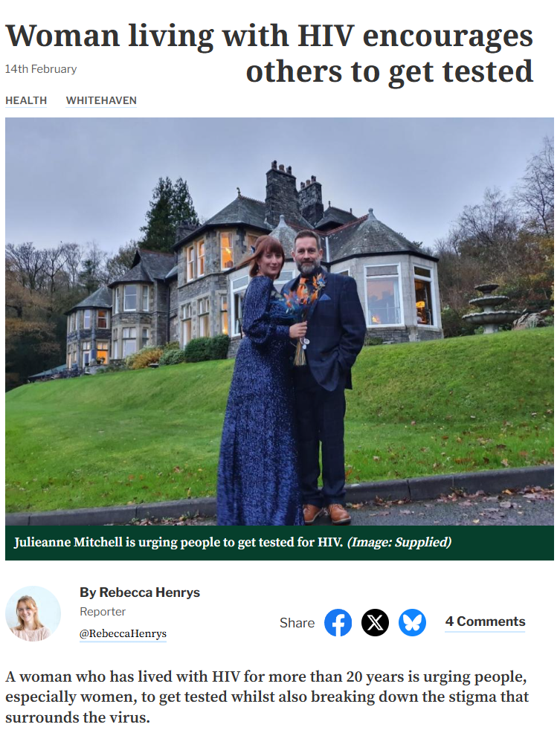560x730 pixels.
Task: Open the @RebeccaHenrys profile handle
Action: point(123,633)
